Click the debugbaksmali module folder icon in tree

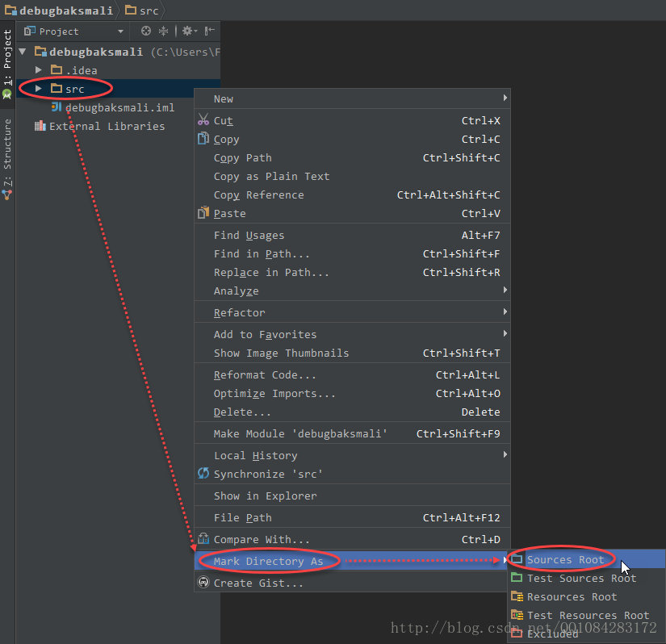point(40,52)
